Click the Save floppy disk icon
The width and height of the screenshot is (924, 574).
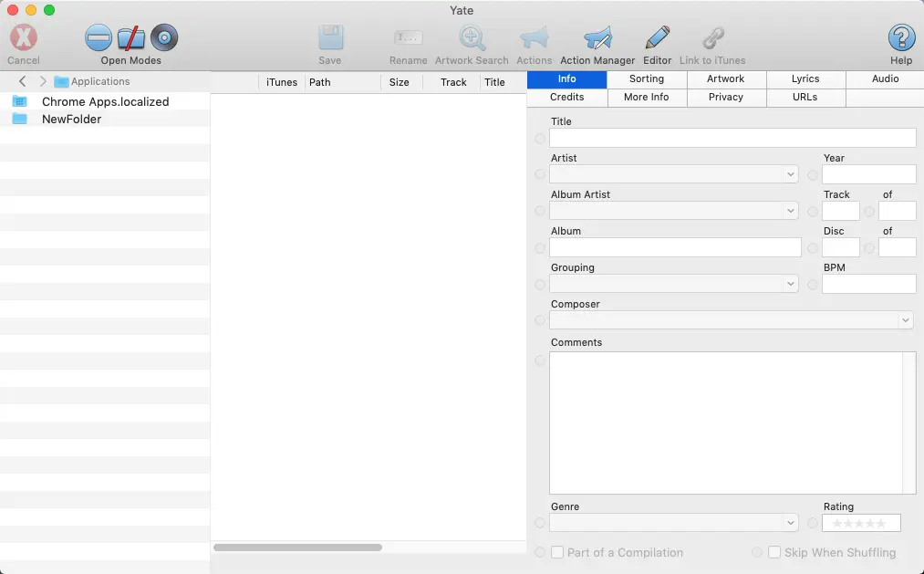coord(330,37)
